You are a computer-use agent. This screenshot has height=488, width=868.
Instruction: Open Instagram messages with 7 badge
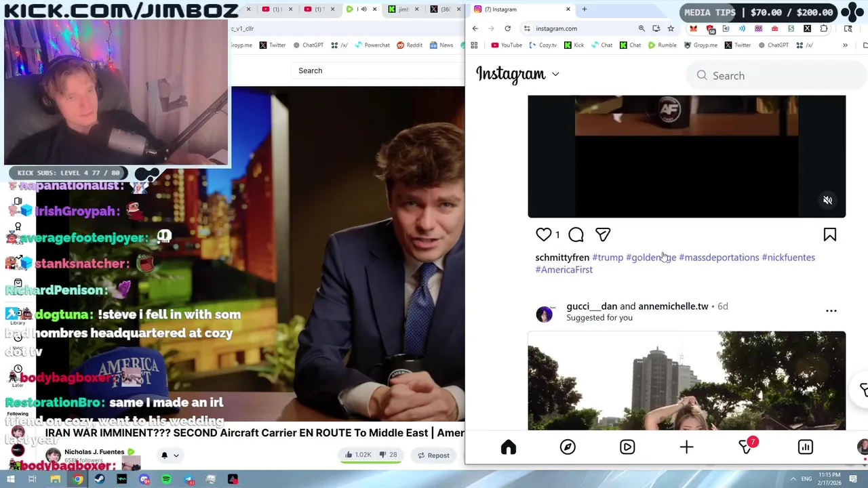coord(746,447)
